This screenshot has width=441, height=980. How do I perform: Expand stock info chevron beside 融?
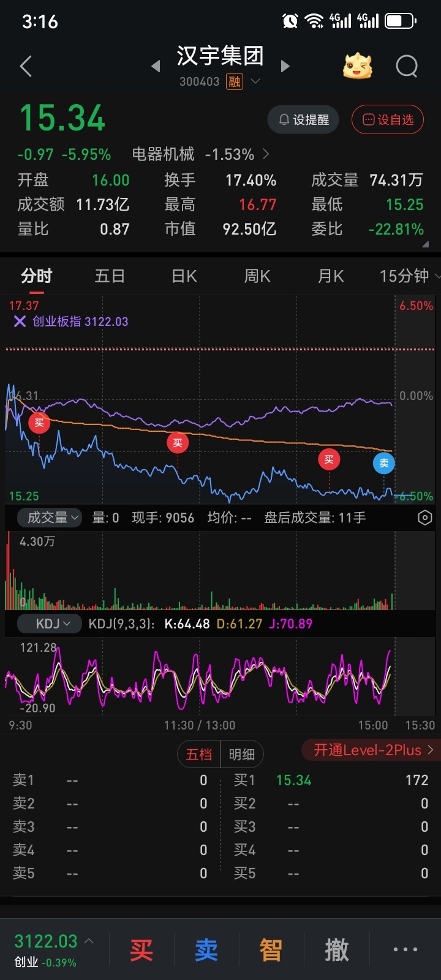tap(255, 81)
